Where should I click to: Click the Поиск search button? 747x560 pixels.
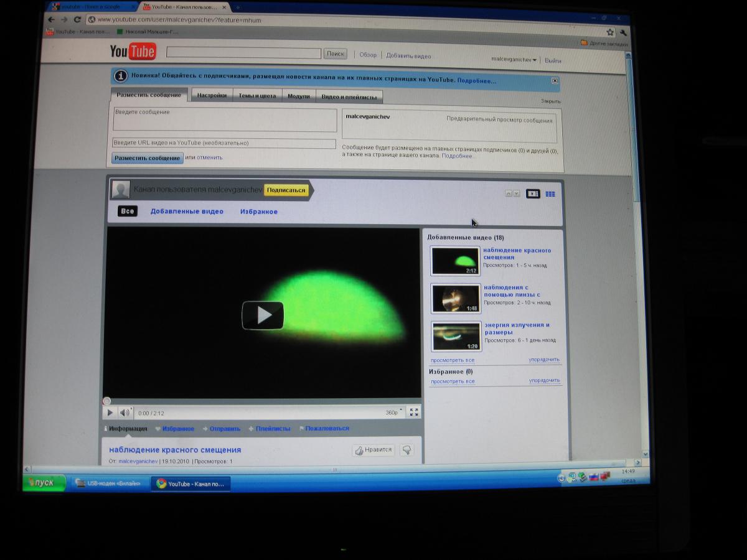pos(336,54)
